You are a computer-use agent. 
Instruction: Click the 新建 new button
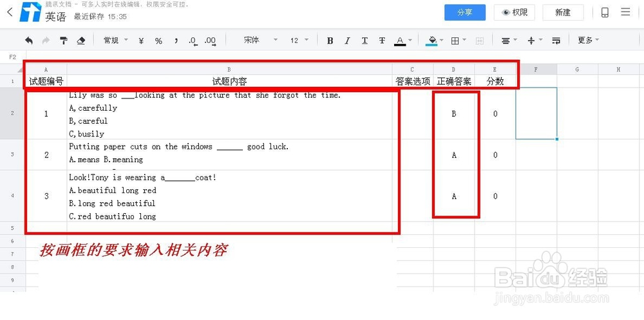[x=563, y=13]
